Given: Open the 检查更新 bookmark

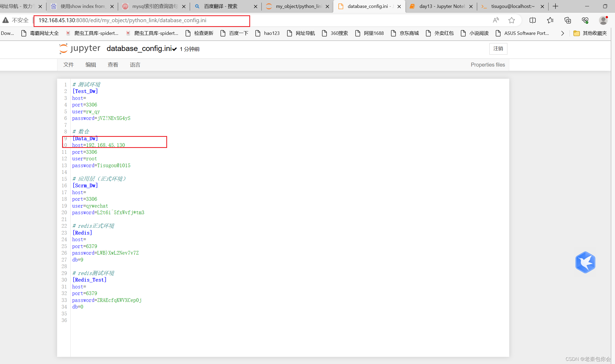Looking at the screenshot, I should pyautogui.click(x=200, y=33).
